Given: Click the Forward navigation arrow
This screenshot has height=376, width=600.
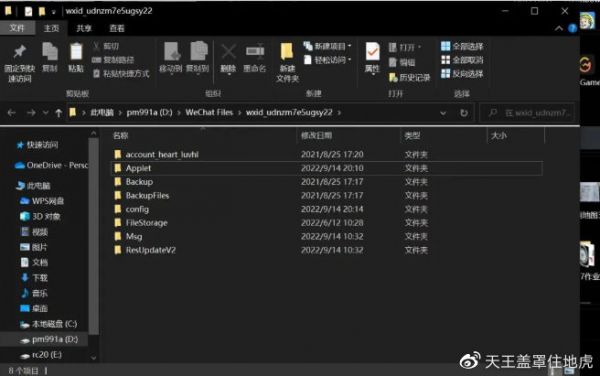Looking at the screenshot, I should [31, 113].
